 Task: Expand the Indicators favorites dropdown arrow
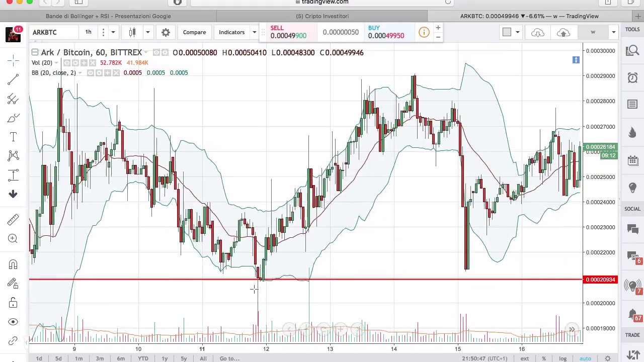[x=254, y=32]
